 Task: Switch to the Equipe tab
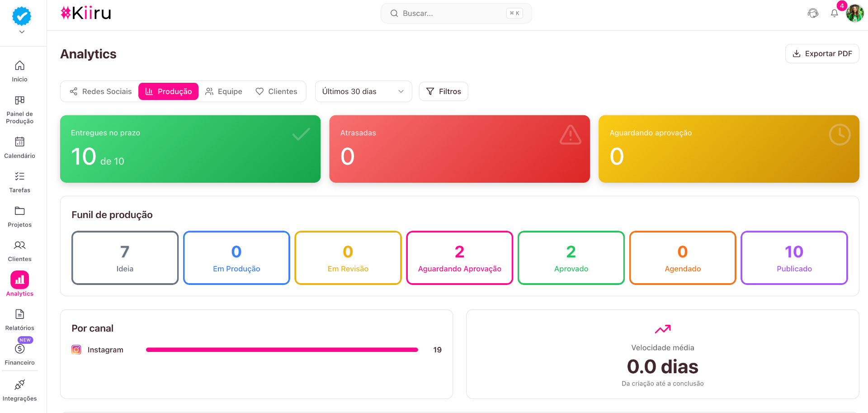pyautogui.click(x=224, y=91)
